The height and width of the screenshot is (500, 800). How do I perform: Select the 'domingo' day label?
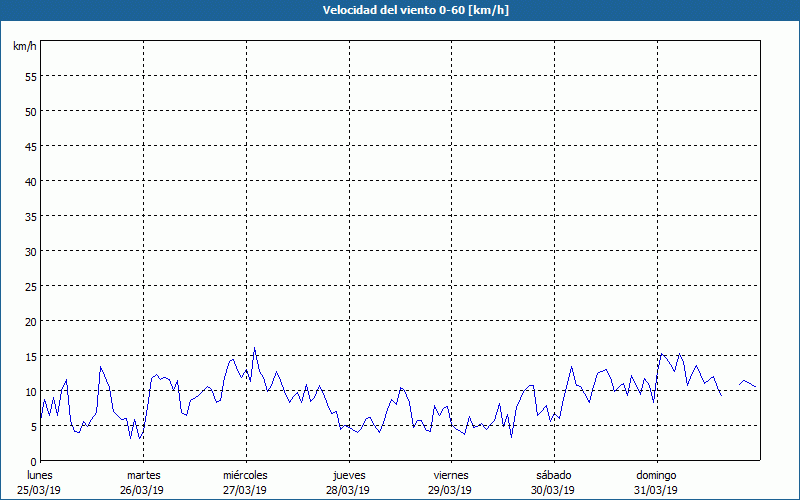(x=656, y=475)
